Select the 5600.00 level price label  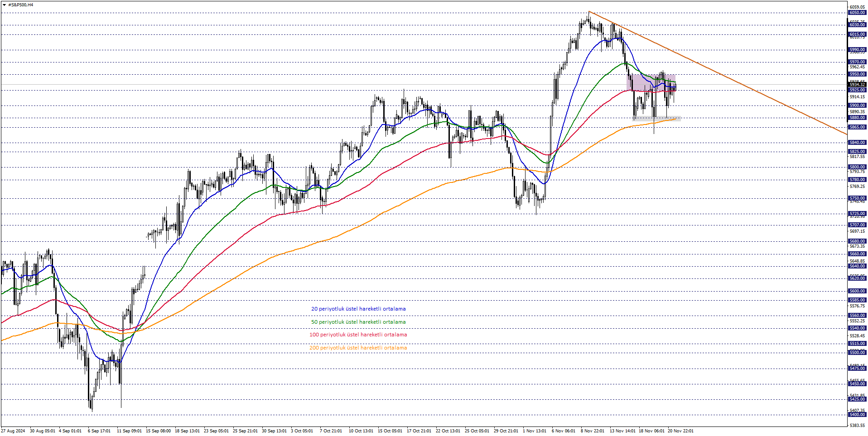[857, 291]
